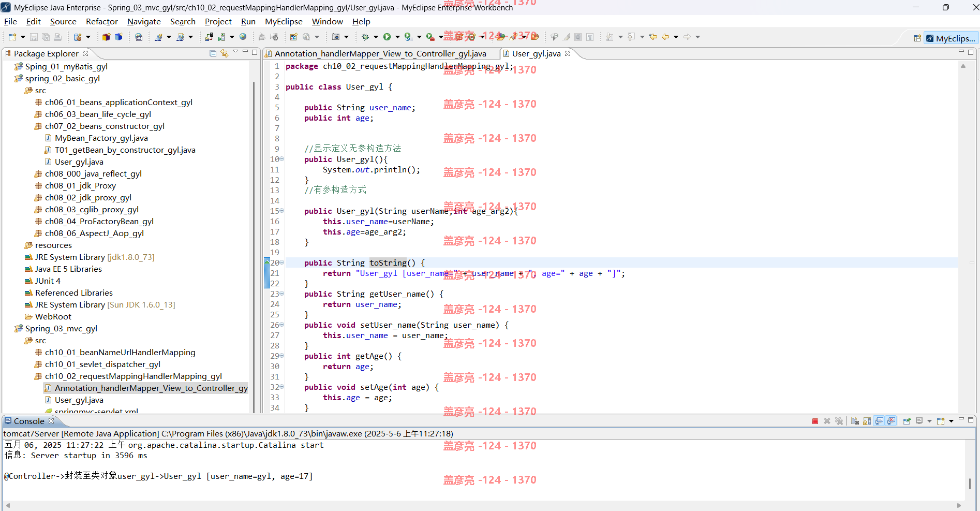This screenshot has height=511, width=980.
Task: Click the Open Console icon
Action: 941,421
